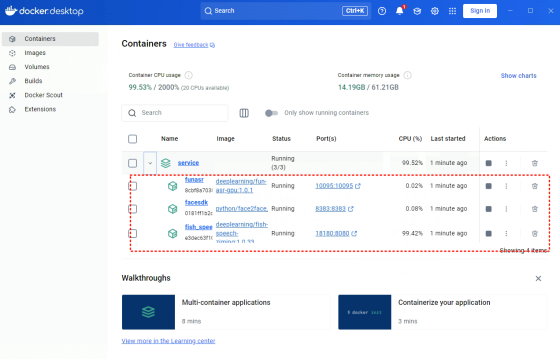Sort by Last started column header
This screenshot has height=360, width=560.
(448, 139)
